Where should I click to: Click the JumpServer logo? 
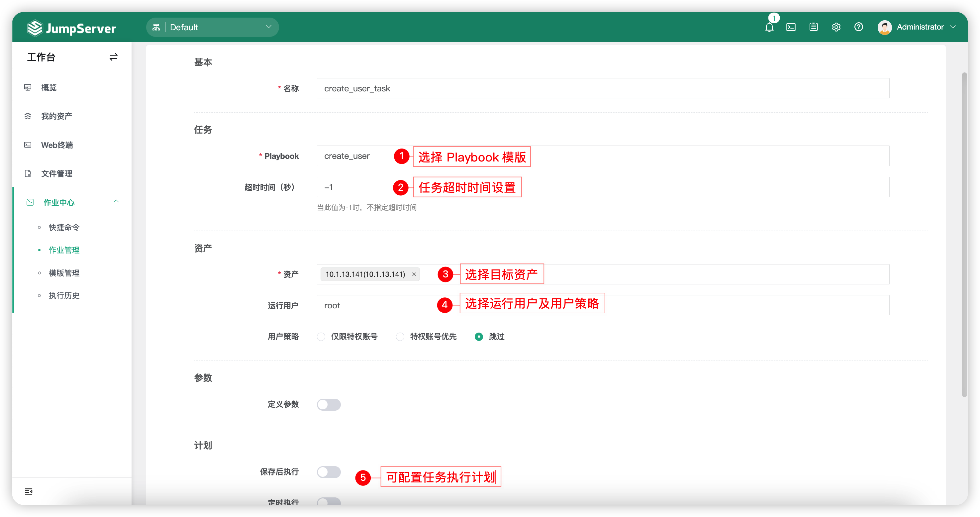[x=71, y=28]
